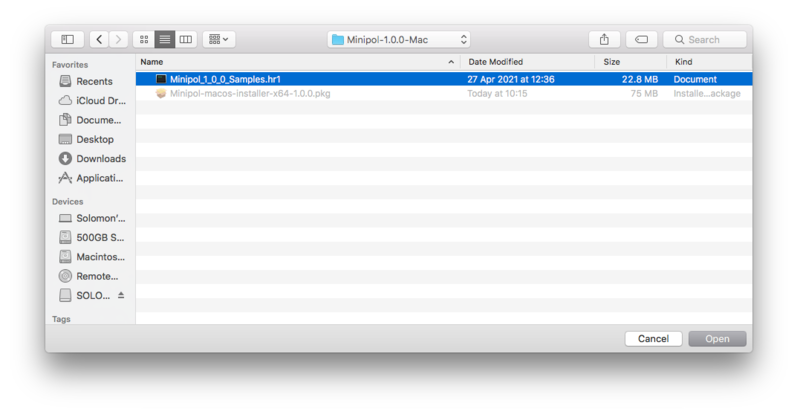800x409 pixels.
Task: Click the Favorites section header
Action: [x=70, y=65]
